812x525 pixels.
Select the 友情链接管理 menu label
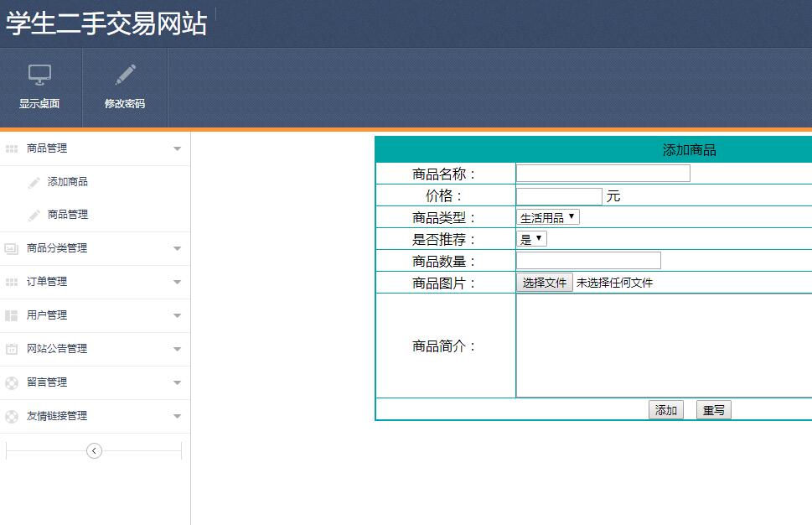pos(57,416)
